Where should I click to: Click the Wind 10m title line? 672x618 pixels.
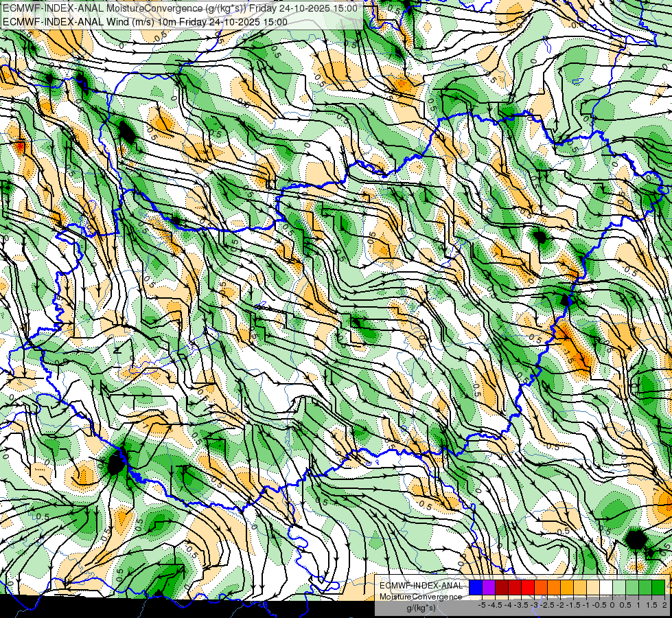pos(145,21)
